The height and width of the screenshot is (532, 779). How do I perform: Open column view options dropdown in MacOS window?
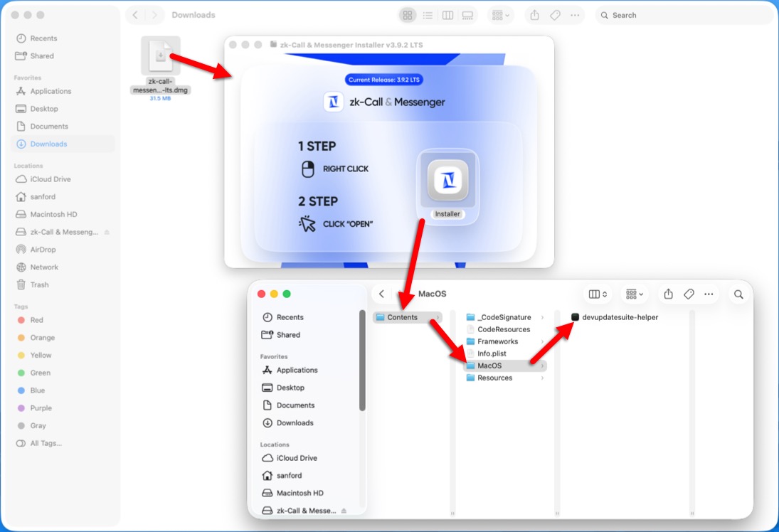(x=598, y=294)
